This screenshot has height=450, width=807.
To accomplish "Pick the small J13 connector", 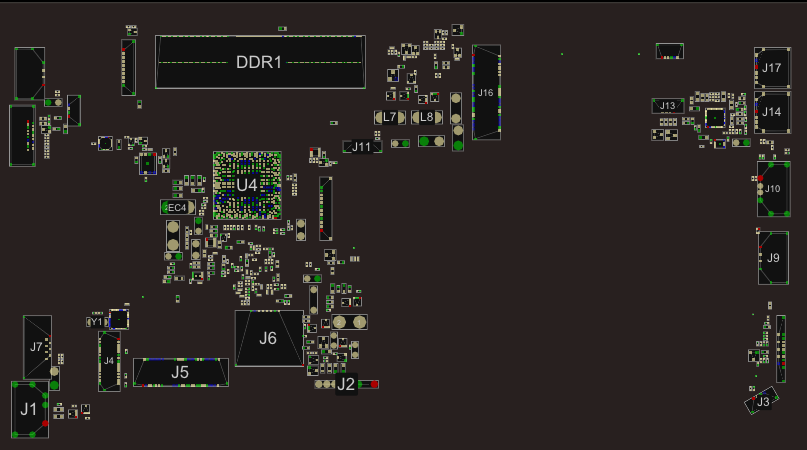I will [667, 105].
